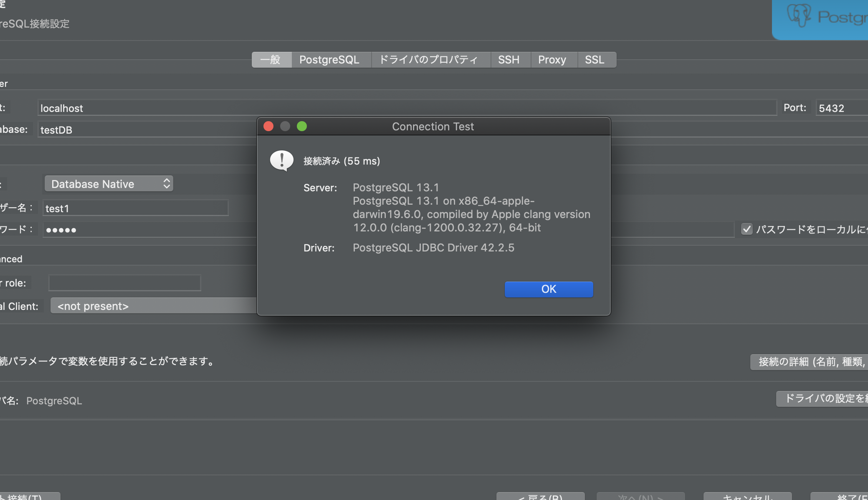Open the Database Native authentication dropdown

[109, 184]
